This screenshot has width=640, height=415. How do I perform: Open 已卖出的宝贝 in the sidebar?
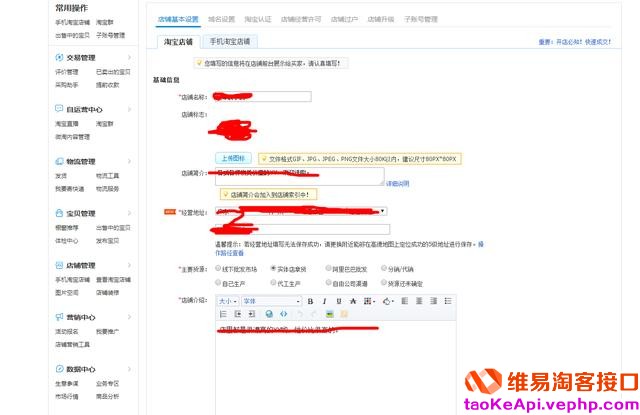(113, 72)
